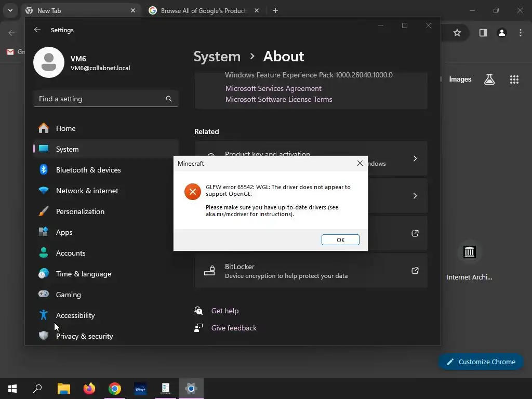Open Chrome three-dot menu
Viewport: 532px width, 399px height.
click(x=521, y=33)
